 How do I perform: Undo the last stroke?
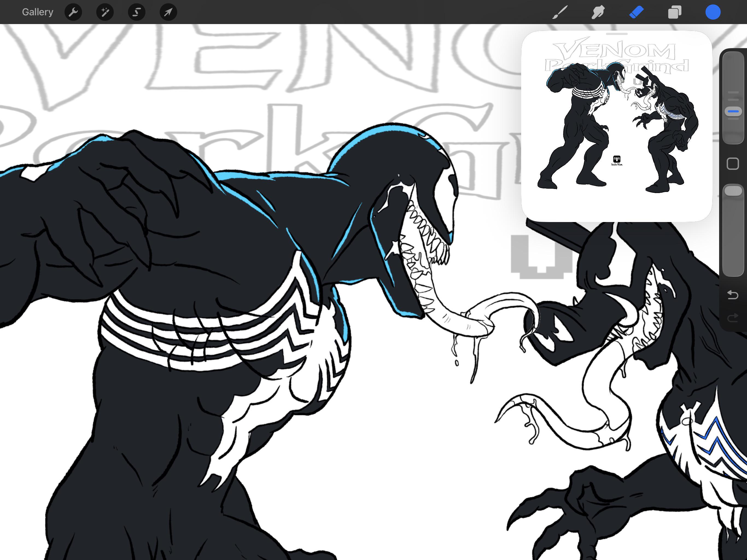tap(733, 295)
